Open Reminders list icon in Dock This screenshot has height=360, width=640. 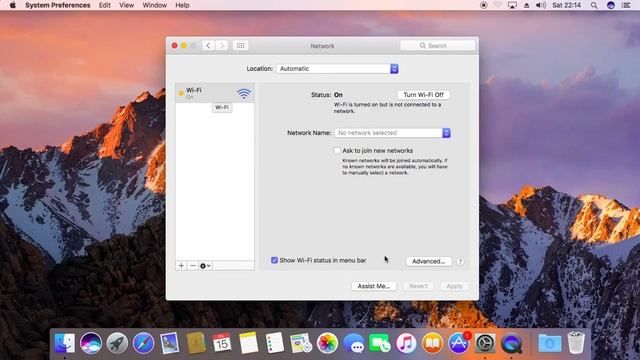275,343
